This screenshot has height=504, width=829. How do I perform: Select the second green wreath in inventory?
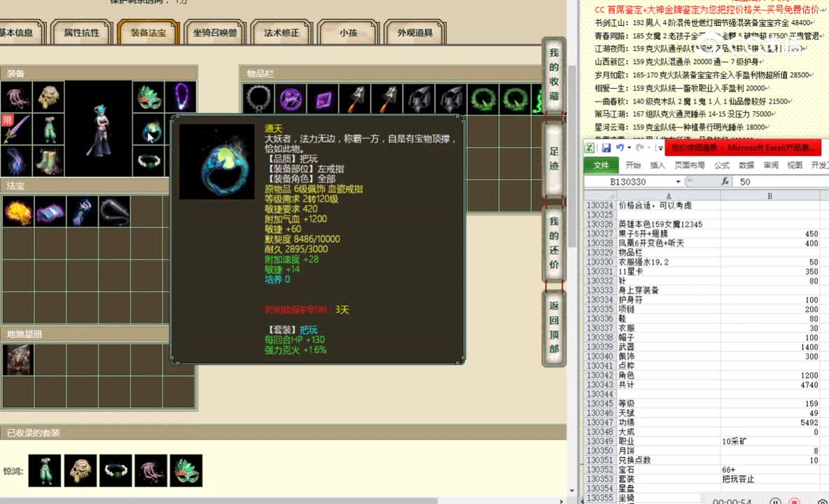515,99
